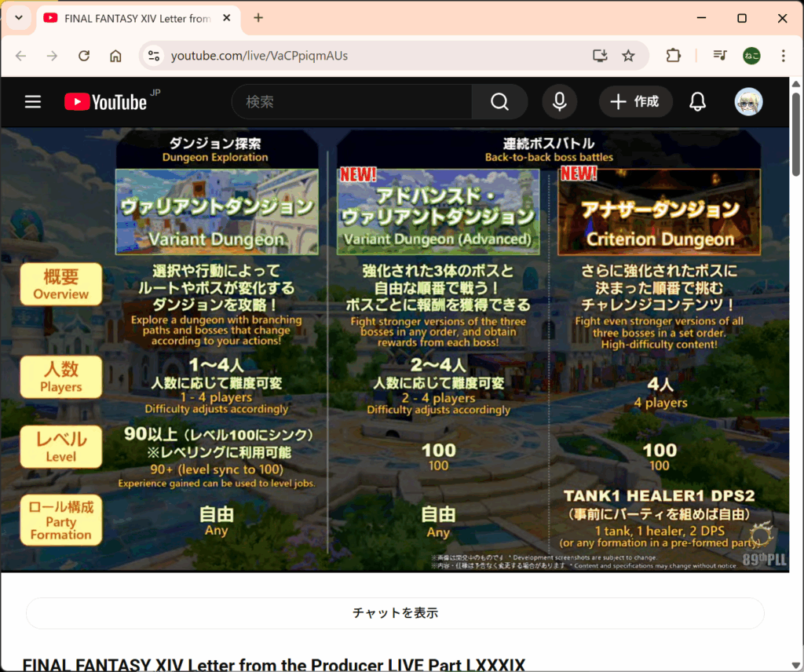Open the YouTube notifications bell

point(697,102)
